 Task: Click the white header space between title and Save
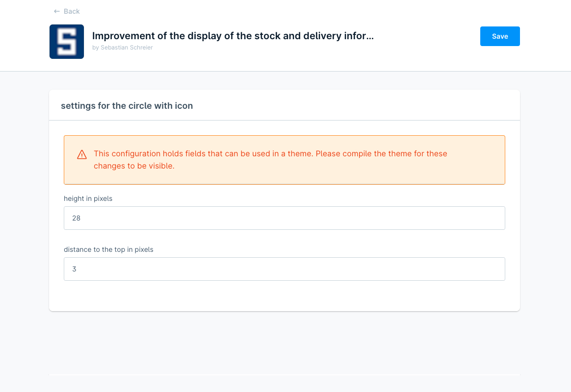(x=427, y=36)
